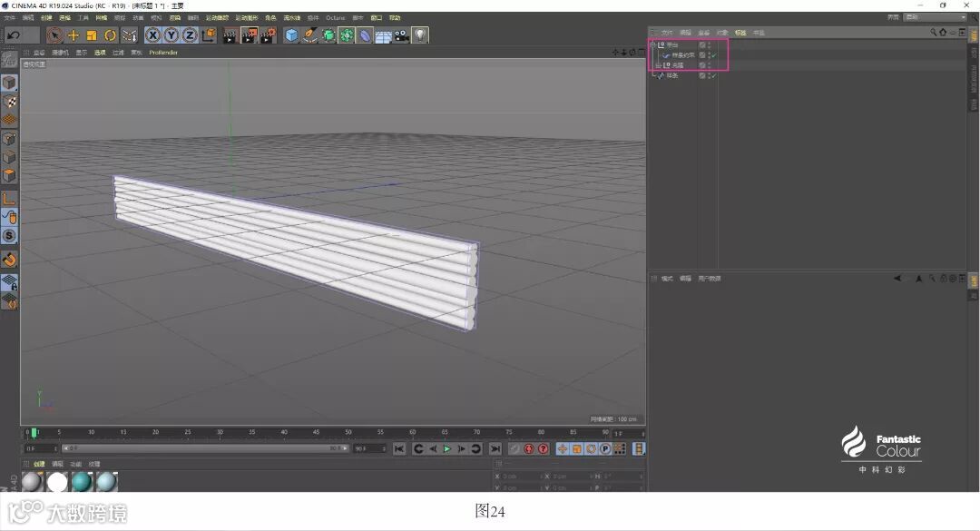Click home icon in Object Manager header
Viewport: 980px width, 531px height.
(x=943, y=32)
